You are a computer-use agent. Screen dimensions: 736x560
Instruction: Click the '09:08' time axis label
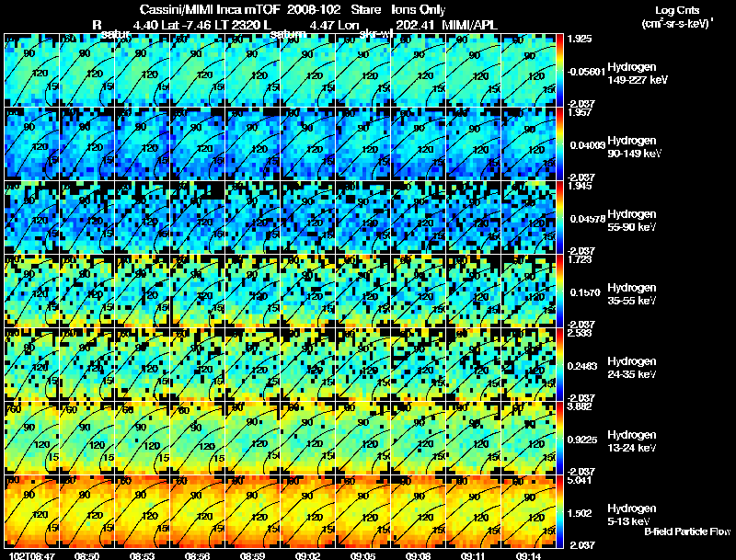coord(418,555)
